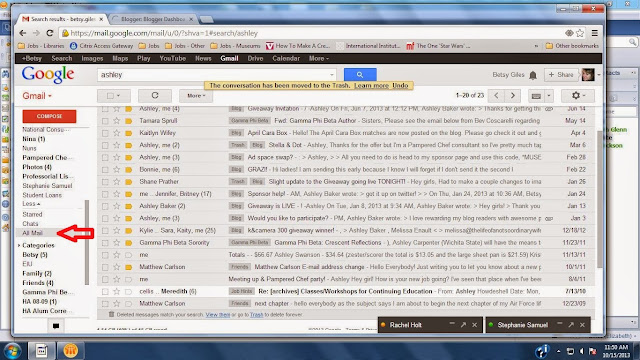Open Drive in the Google bar
Viewport: 640px width, 360px height.
pos(255,58)
